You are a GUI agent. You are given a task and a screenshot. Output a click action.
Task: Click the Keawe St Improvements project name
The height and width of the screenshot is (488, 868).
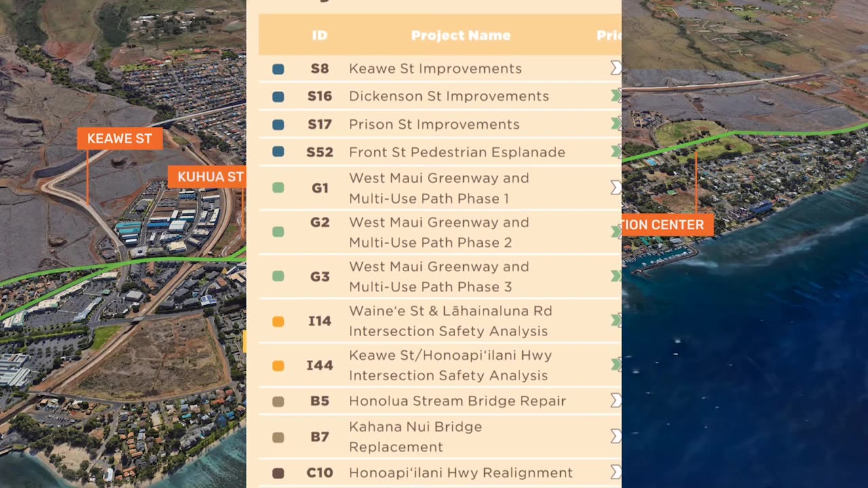pyautogui.click(x=435, y=68)
